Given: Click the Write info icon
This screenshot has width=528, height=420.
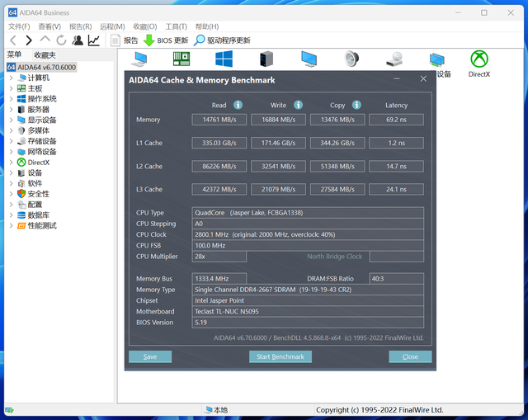Looking at the screenshot, I should click(298, 105).
